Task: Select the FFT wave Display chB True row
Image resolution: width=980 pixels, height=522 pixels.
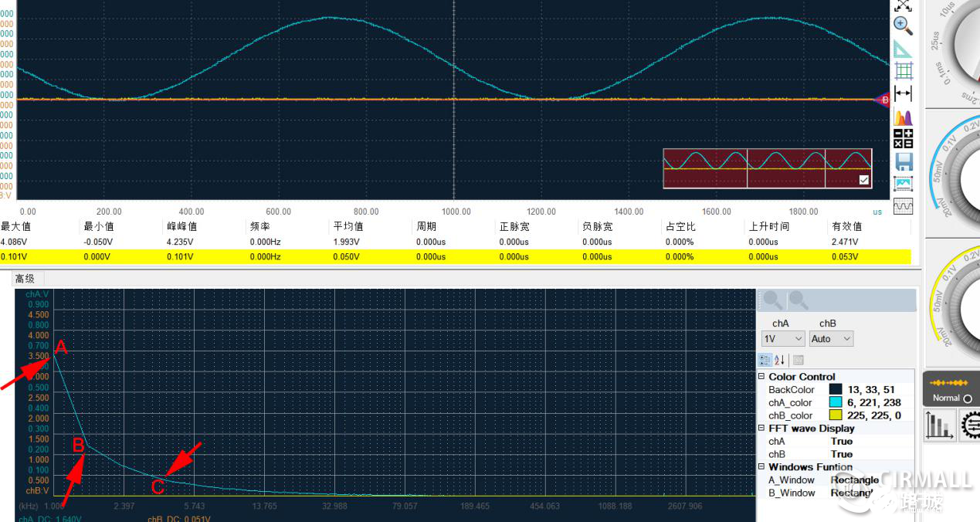Action: point(836,454)
